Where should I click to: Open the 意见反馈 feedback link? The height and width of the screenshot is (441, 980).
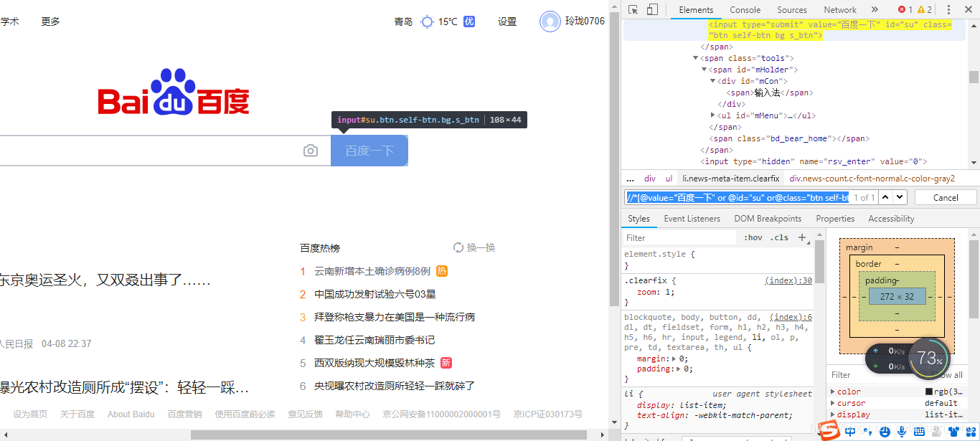pos(305,414)
